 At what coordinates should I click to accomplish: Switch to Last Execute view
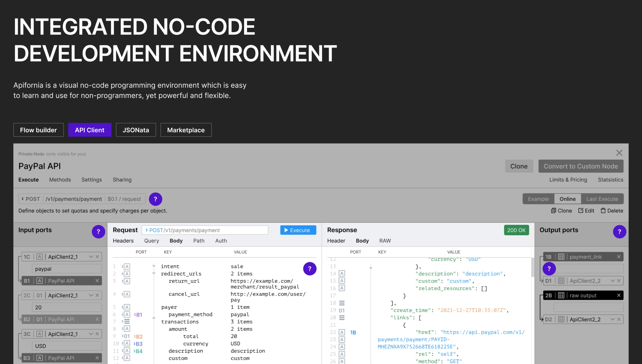(602, 199)
